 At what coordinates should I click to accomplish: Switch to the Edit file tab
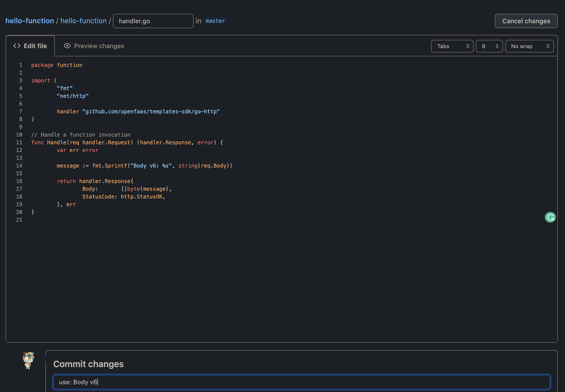click(x=30, y=46)
